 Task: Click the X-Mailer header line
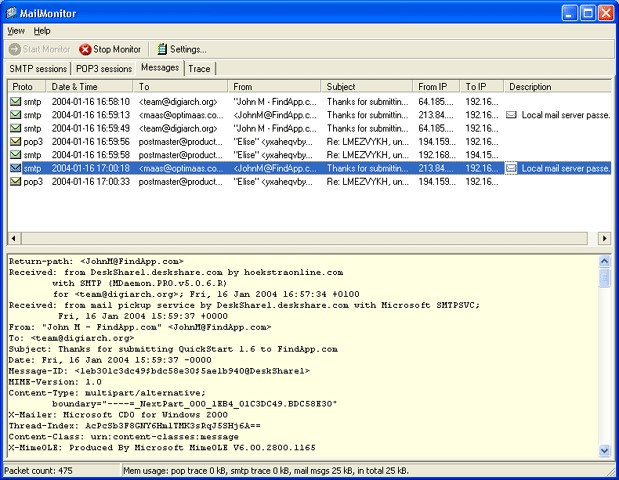coord(118,415)
